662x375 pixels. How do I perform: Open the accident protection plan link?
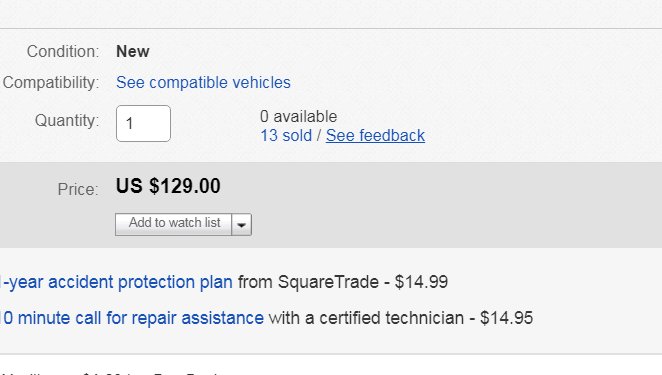point(117,282)
